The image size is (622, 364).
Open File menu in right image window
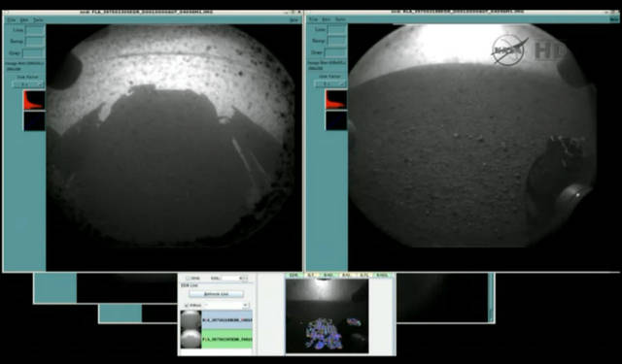313,19
